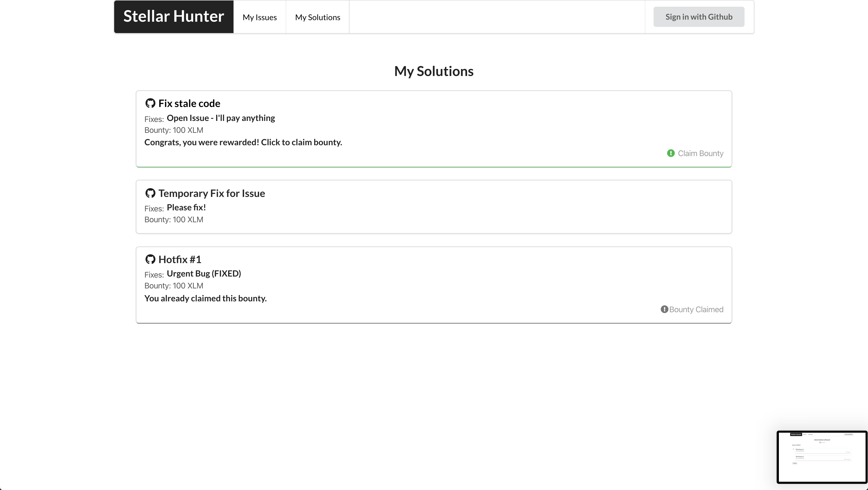Viewport: 868px width, 490px height.
Task: Click gray exclamation icon next to Bounty Claimed
Action: 664,309
